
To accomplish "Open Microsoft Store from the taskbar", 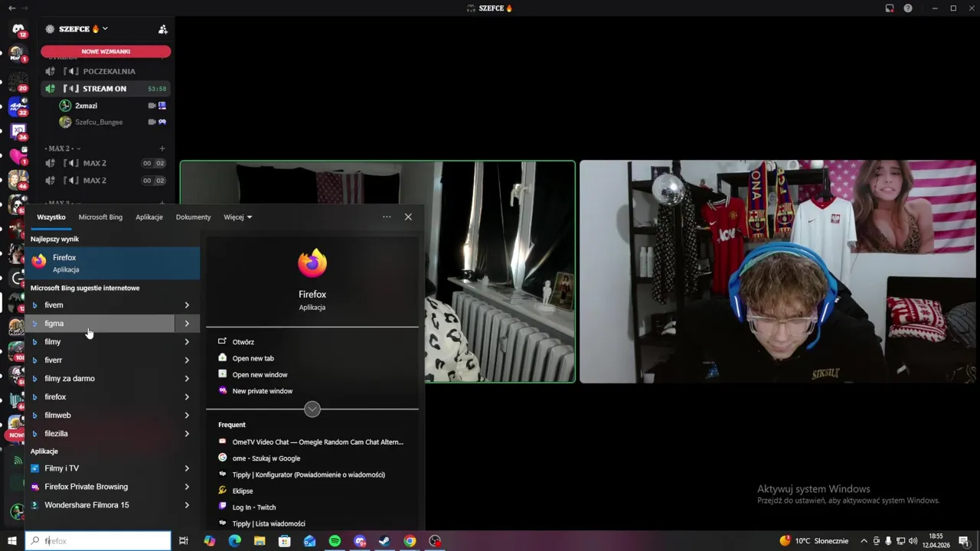I will coord(285,541).
